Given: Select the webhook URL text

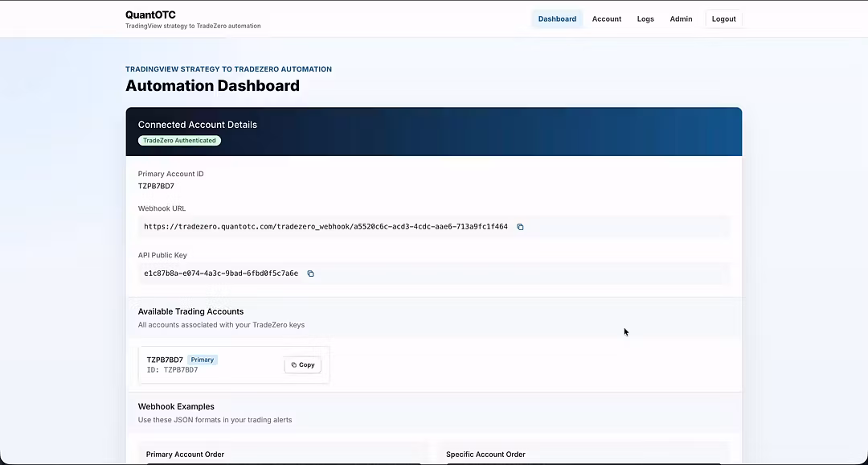Looking at the screenshot, I should pos(325,227).
